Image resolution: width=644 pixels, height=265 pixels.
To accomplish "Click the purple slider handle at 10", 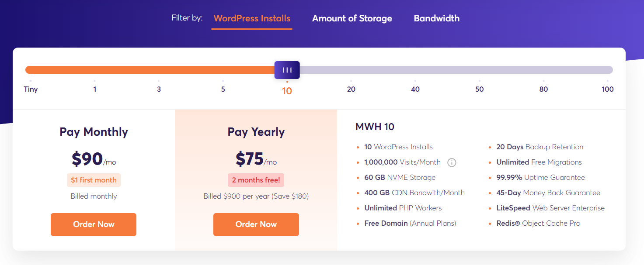I will pos(287,70).
